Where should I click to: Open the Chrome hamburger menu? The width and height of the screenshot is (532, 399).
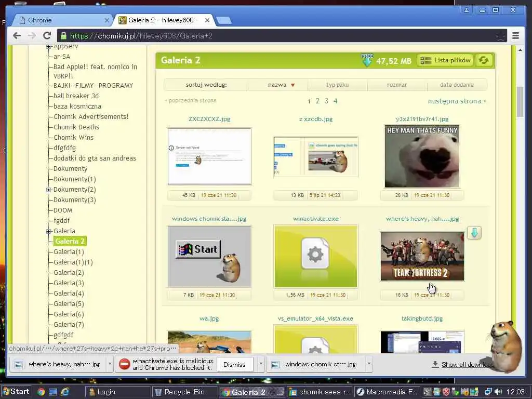[515, 36]
